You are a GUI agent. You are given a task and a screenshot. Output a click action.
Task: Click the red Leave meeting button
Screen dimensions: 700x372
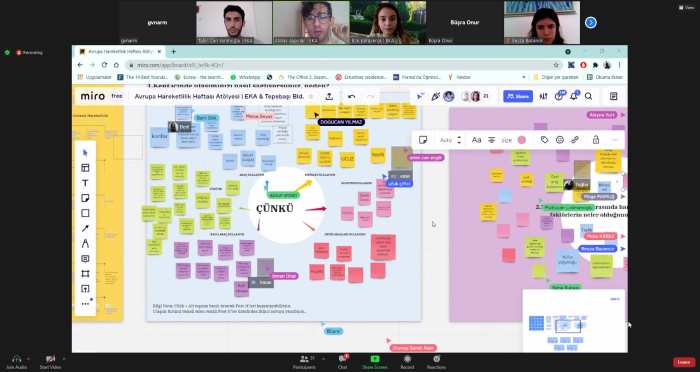pos(684,362)
